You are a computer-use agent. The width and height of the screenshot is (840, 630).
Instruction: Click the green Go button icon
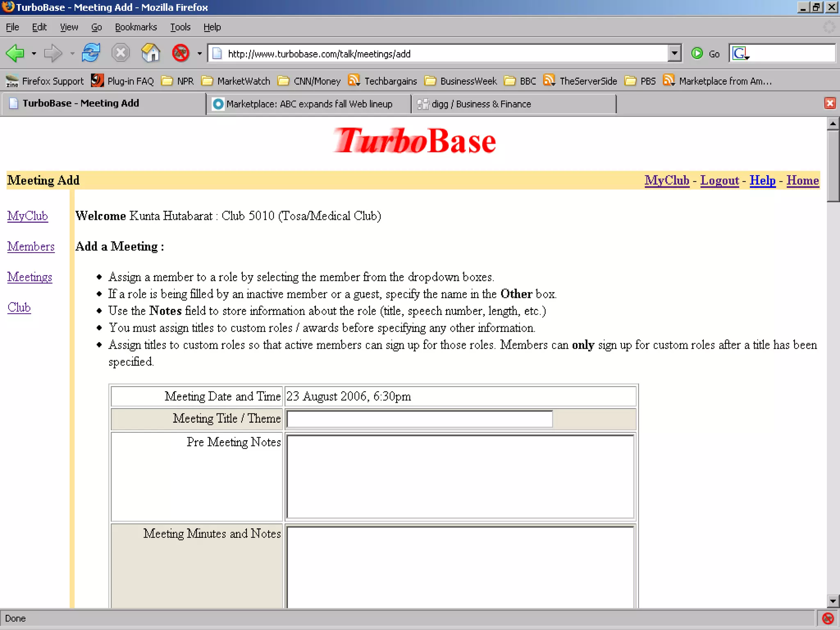(697, 54)
